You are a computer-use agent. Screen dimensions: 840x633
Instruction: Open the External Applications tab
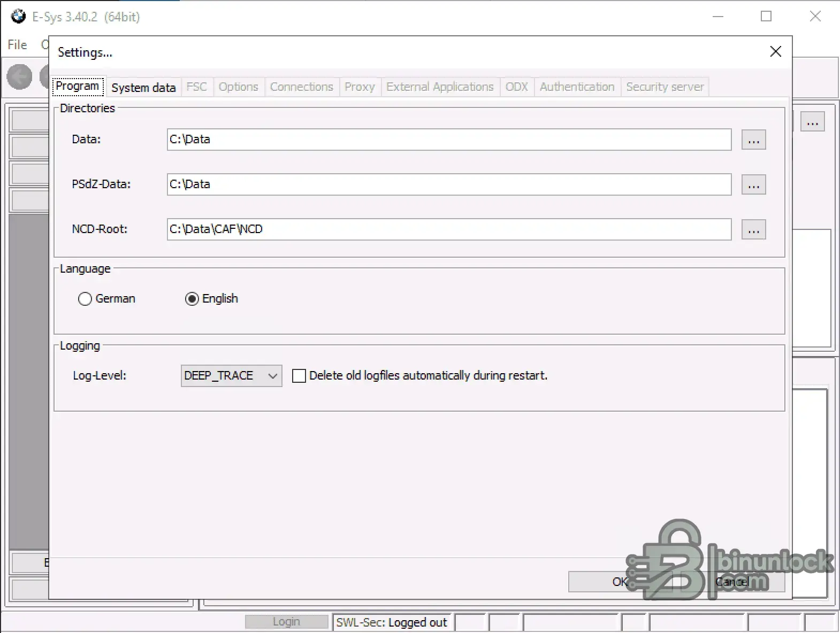440,87
